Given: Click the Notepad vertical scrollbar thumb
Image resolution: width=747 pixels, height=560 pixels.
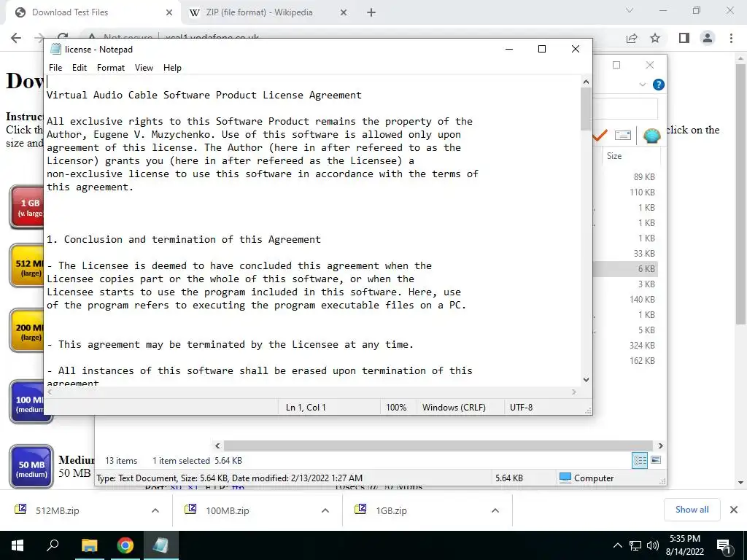Looking at the screenshot, I should tap(586, 109).
